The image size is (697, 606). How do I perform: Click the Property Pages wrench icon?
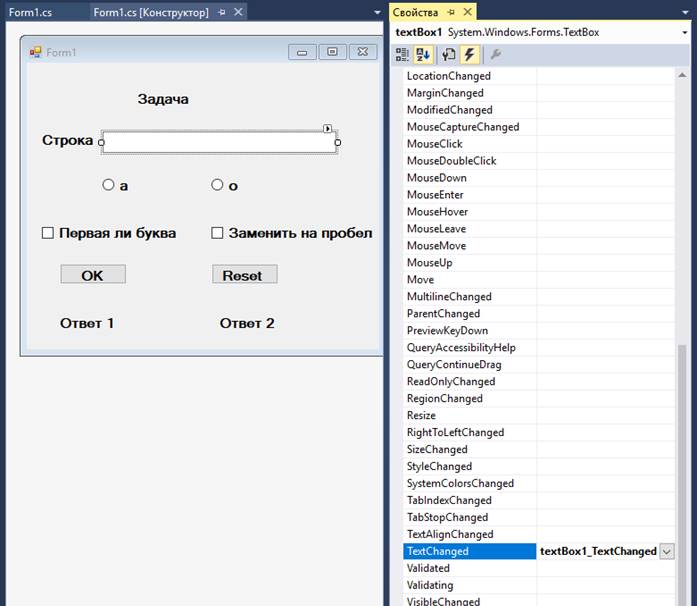[x=496, y=55]
